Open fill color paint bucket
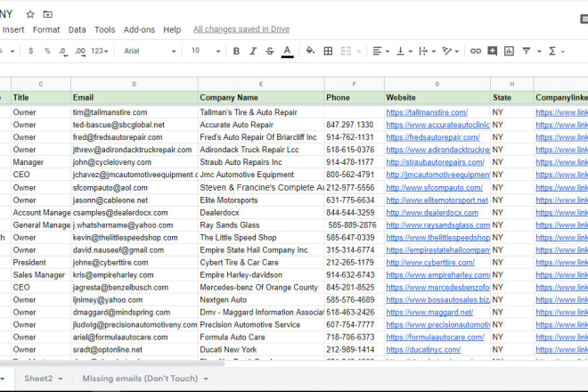This screenshot has width=588, height=392. 310,50
